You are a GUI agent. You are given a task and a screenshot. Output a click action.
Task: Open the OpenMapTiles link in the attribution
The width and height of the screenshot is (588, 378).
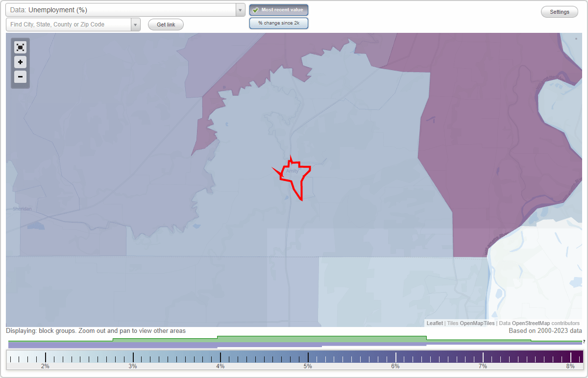coord(477,323)
